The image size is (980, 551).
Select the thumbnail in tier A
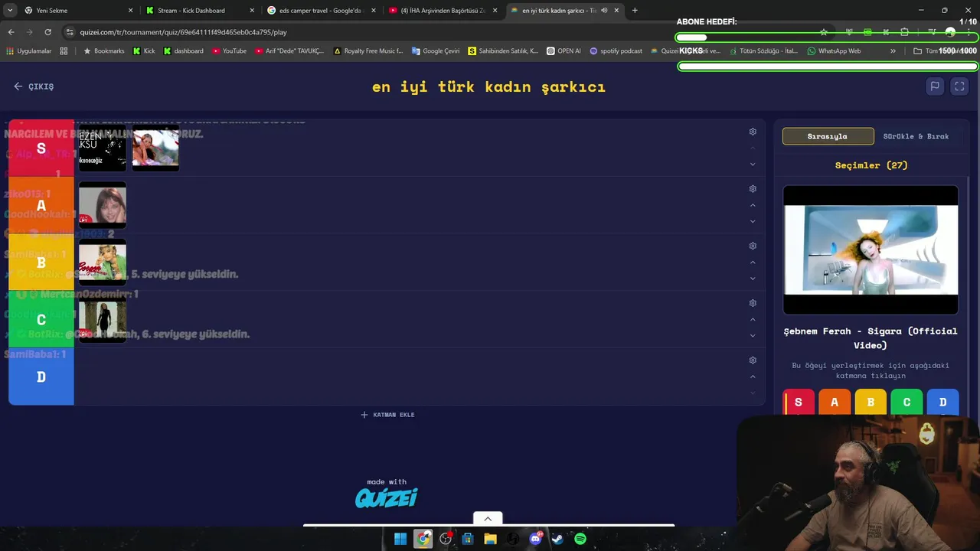(x=103, y=205)
